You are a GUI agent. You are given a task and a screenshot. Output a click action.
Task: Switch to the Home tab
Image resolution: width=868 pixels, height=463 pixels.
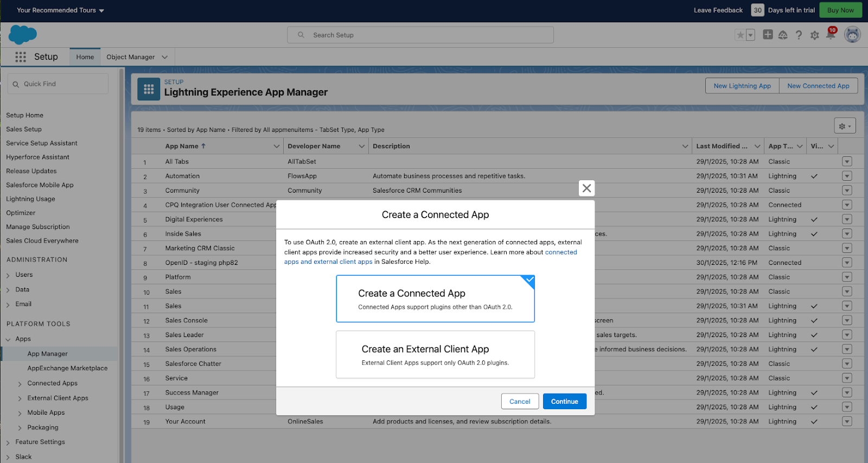point(85,57)
